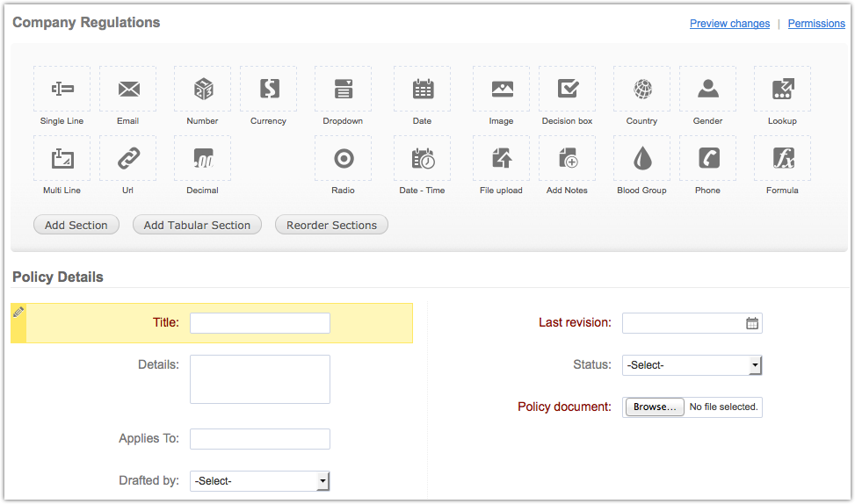Select the Blood Group field icon
Screen dimensions: 855x504
click(641, 159)
